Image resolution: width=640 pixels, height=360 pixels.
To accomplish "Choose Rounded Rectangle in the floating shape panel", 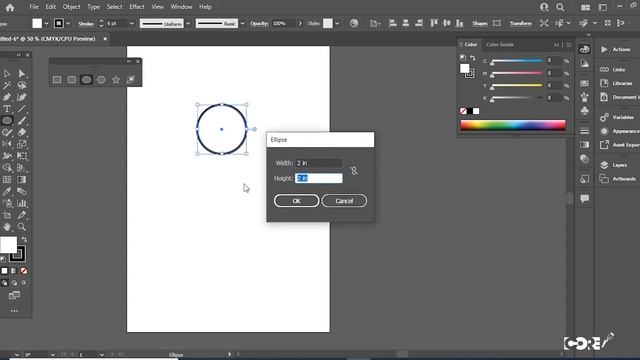I will [71, 80].
